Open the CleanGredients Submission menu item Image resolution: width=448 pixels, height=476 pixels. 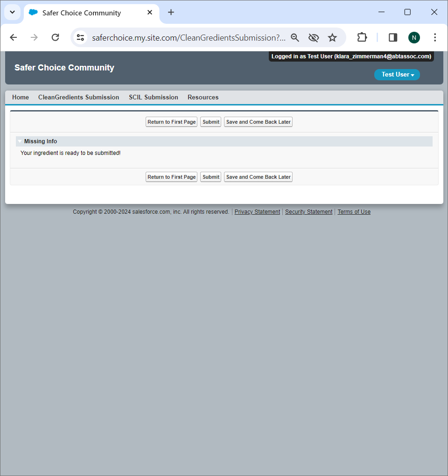click(x=78, y=98)
